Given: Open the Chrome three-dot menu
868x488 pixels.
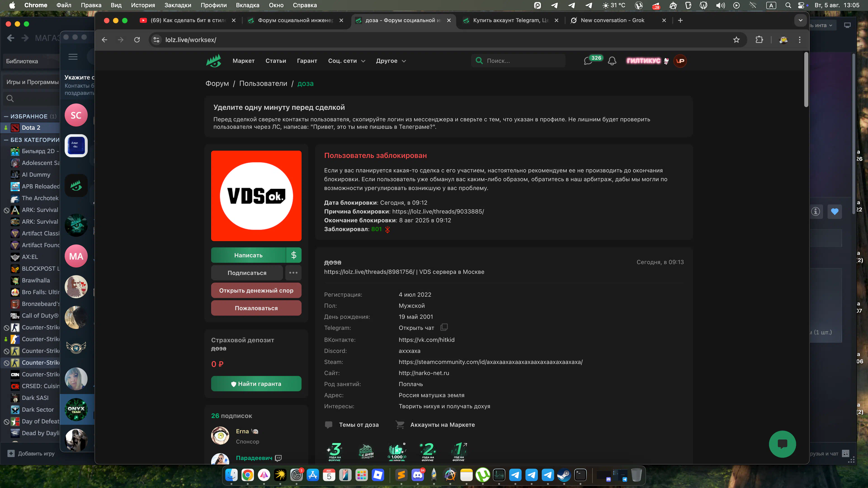Looking at the screenshot, I should click(800, 40).
